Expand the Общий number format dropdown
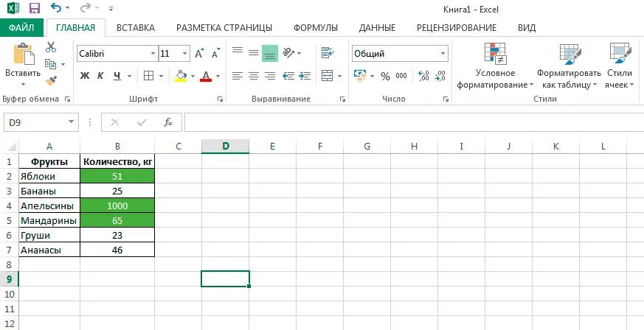The width and height of the screenshot is (644, 330). (x=443, y=54)
